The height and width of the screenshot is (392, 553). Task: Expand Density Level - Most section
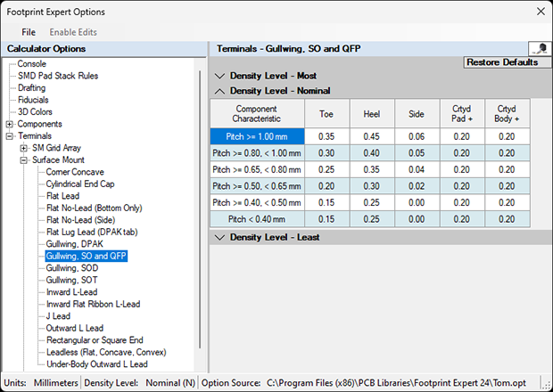tap(219, 76)
